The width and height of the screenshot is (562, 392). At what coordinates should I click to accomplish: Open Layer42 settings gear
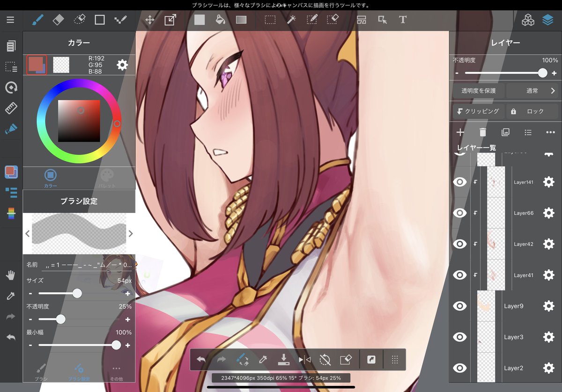point(548,244)
